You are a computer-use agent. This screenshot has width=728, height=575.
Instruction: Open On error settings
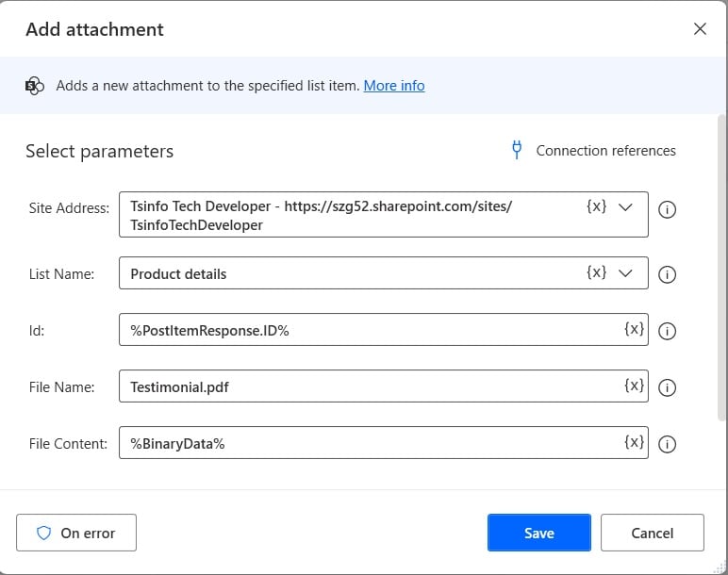click(x=76, y=533)
